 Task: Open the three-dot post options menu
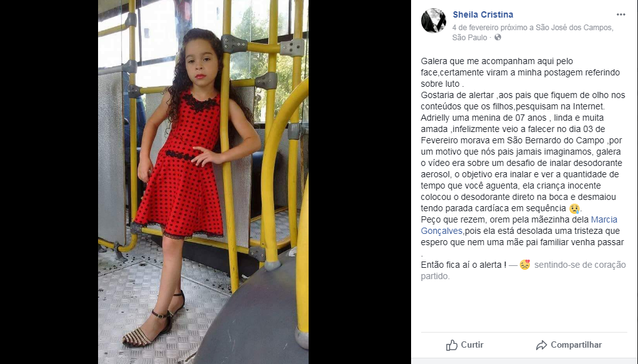[x=620, y=14]
